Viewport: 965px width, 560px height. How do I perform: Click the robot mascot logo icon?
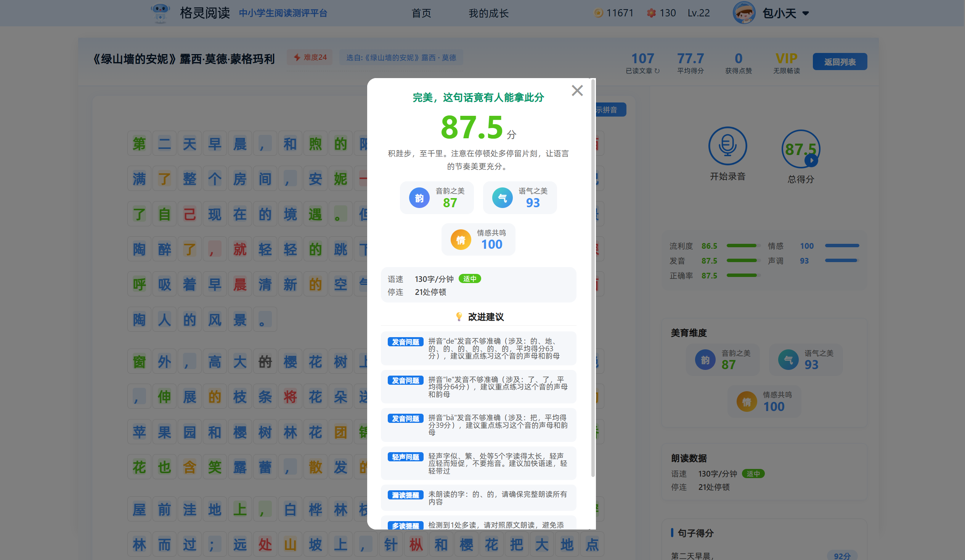point(160,13)
